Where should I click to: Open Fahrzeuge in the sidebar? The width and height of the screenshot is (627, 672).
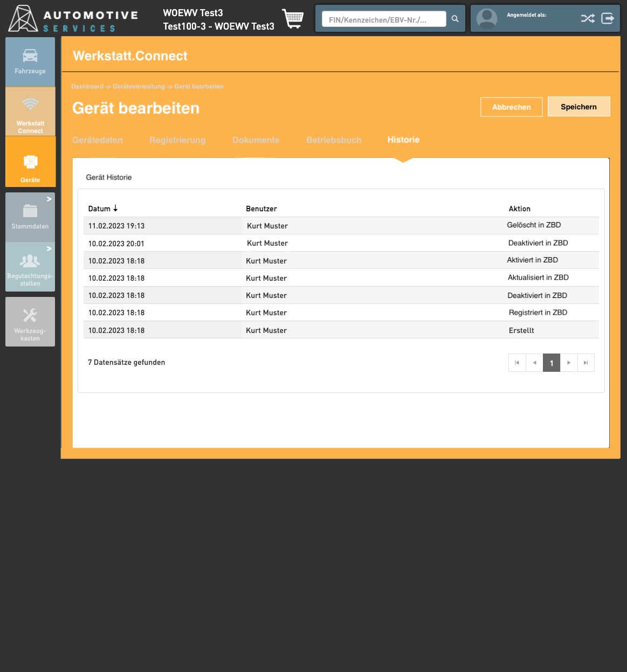30,62
